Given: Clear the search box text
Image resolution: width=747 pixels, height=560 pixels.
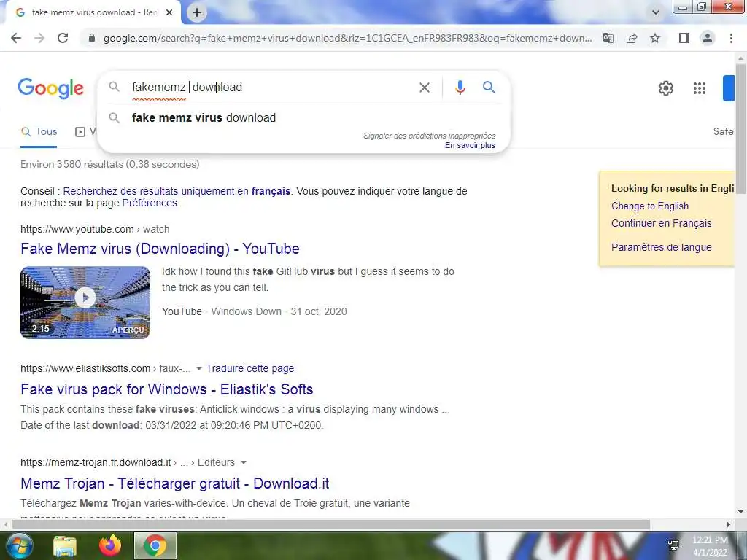Looking at the screenshot, I should (425, 87).
